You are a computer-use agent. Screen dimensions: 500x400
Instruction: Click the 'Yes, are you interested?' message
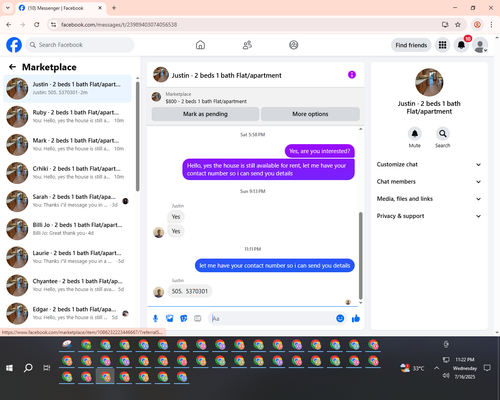pyautogui.click(x=320, y=151)
